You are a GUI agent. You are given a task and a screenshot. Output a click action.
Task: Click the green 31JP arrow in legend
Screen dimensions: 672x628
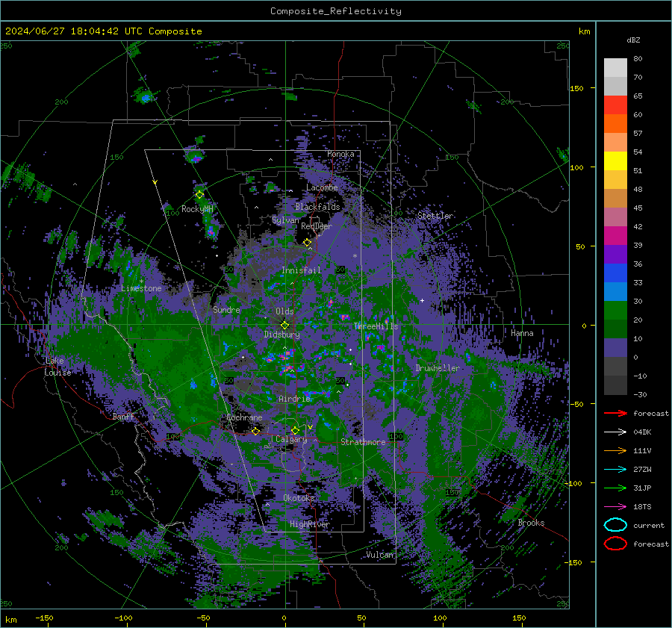click(615, 488)
